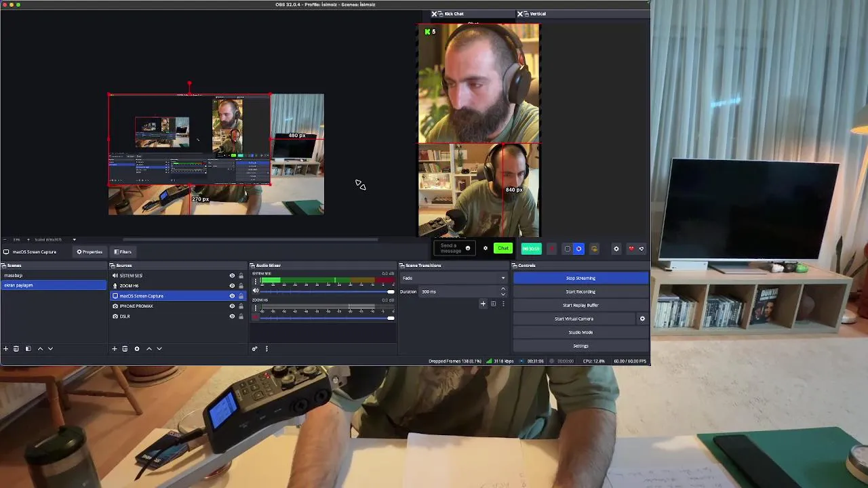The height and width of the screenshot is (488, 868).
Task: Click Stop Streaming button
Action: point(580,278)
